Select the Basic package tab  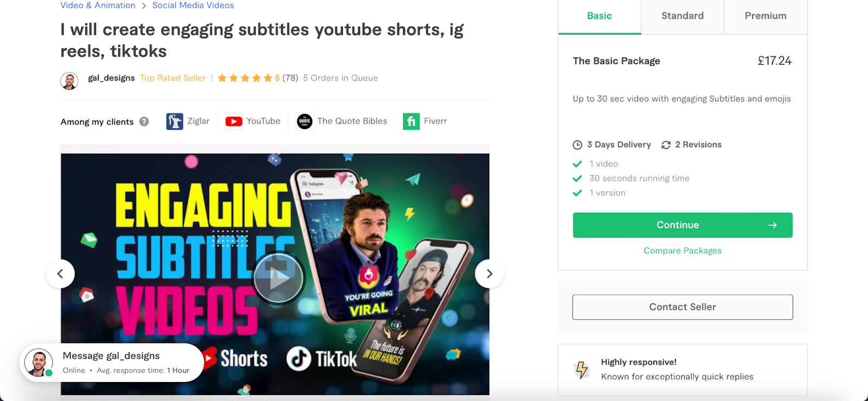(x=599, y=16)
